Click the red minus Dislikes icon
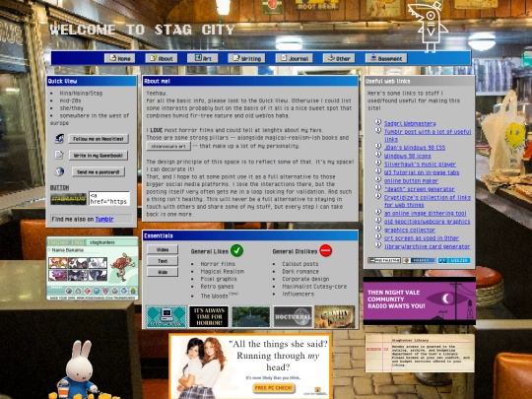This screenshot has width=532, height=399. coord(326,251)
